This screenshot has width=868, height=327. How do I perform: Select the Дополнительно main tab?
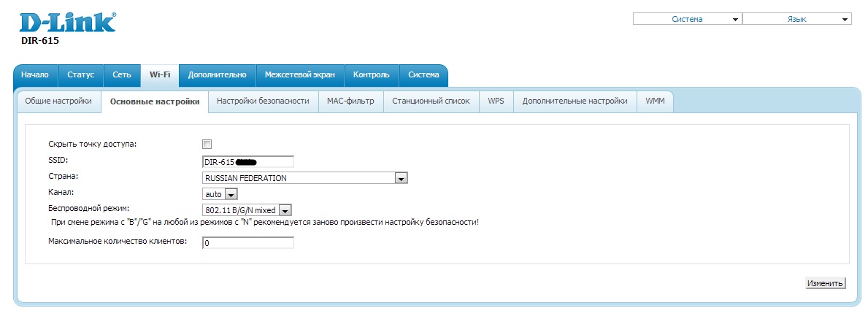[218, 74]
